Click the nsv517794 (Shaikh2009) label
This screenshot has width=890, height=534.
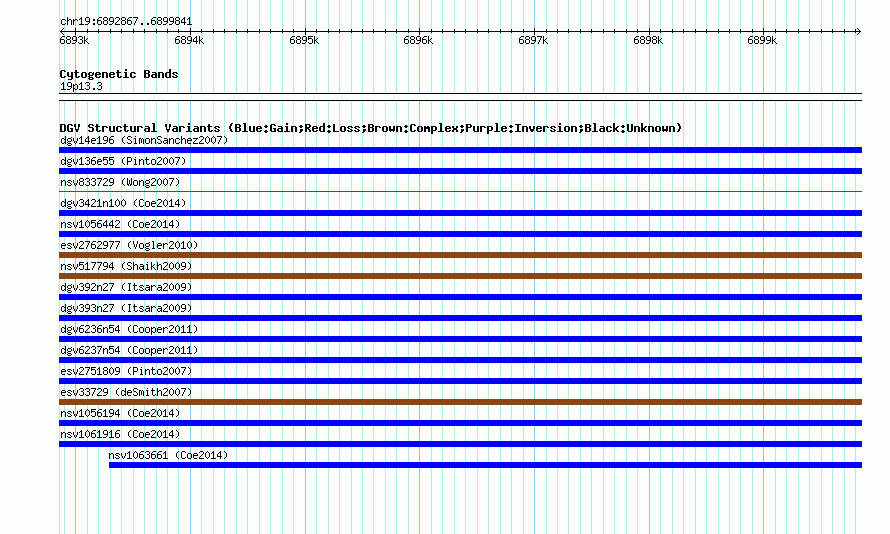coord(126,266)
